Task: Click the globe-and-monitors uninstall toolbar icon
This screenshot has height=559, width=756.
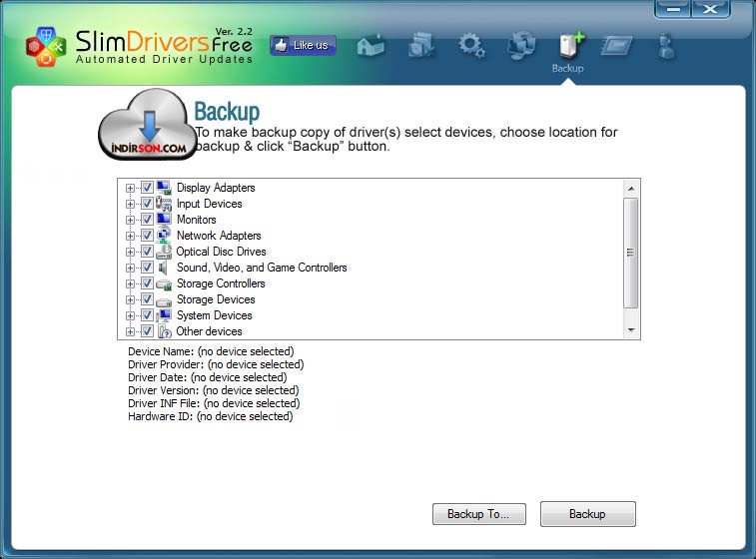Action: [x=521, y=45]
